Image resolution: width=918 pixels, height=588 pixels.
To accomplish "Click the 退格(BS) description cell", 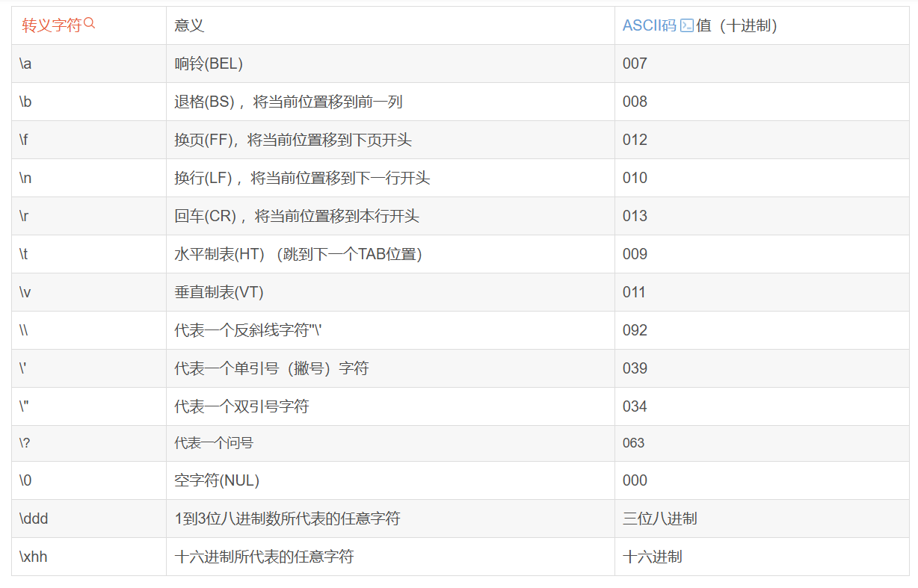I will (x=390, y=102).
